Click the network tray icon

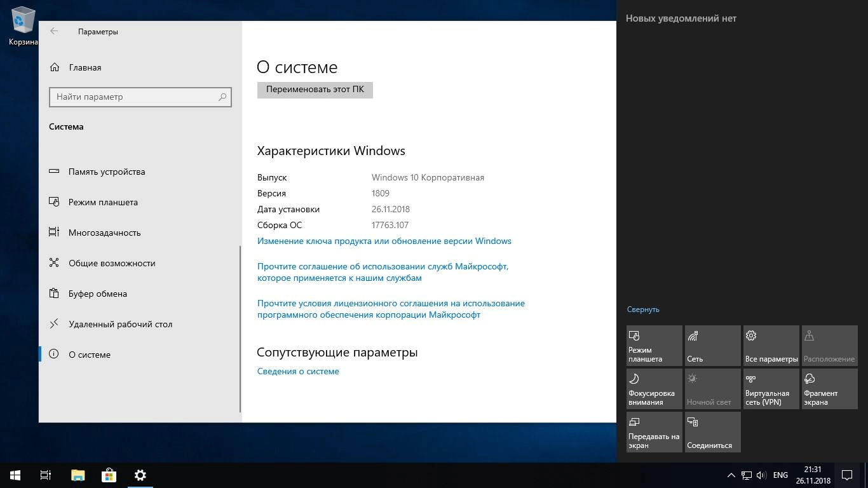click(746, 475)
